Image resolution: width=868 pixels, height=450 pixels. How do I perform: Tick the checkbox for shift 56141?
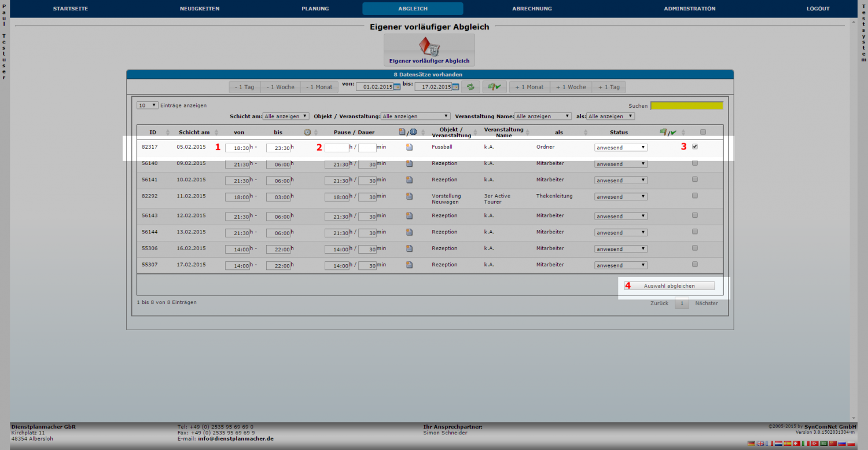tap(695, 179)
